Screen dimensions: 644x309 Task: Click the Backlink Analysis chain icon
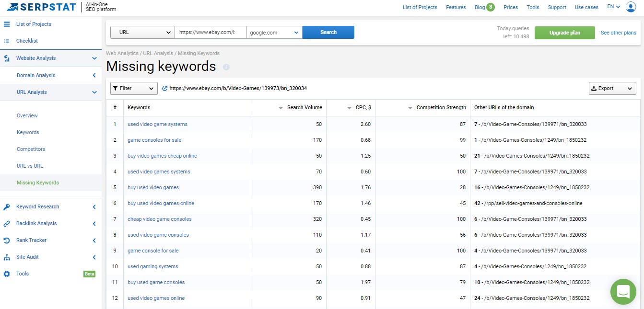[7, 224]
